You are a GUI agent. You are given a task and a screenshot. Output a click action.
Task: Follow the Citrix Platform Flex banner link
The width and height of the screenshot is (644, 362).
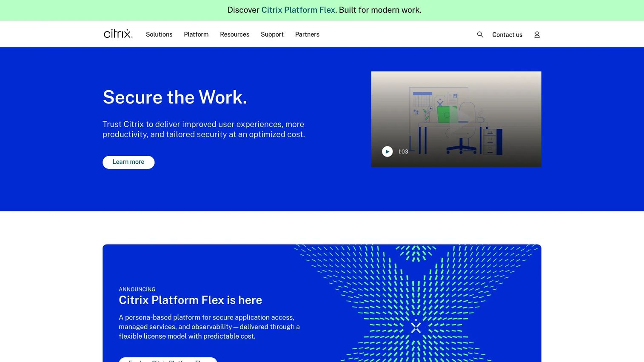[x=298, y=10]
